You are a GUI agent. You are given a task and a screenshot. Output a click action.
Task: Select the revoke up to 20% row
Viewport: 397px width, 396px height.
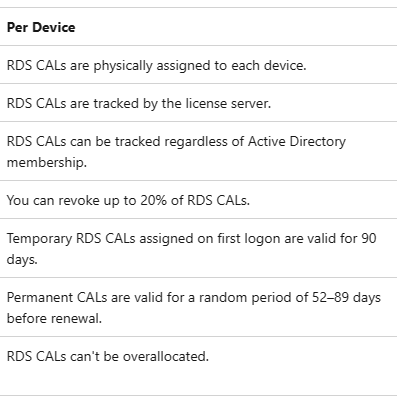[x=198, y=200]
